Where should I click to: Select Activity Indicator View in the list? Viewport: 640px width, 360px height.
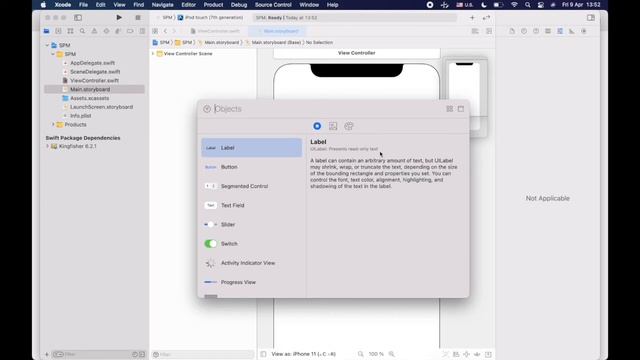(x=252, y=263)
